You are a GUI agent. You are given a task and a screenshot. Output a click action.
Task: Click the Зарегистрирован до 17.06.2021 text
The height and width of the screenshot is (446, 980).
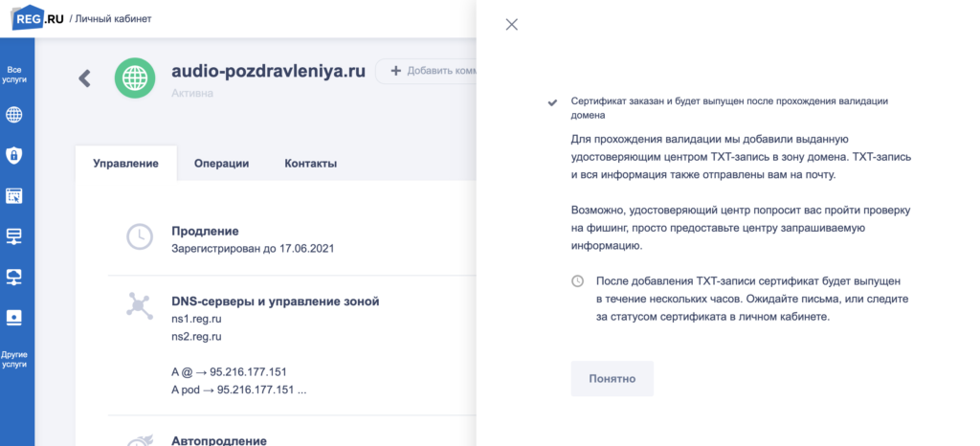click(x=253, y=249)
